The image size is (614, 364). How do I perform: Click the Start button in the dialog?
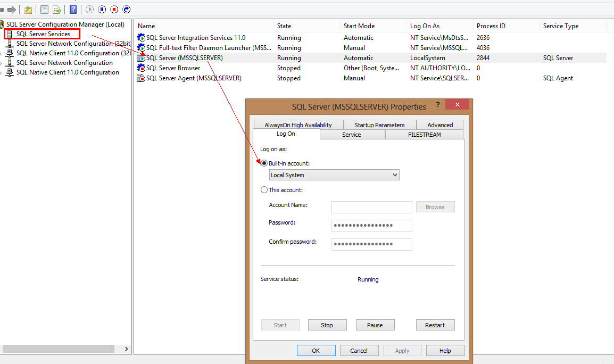pos(280,325)
